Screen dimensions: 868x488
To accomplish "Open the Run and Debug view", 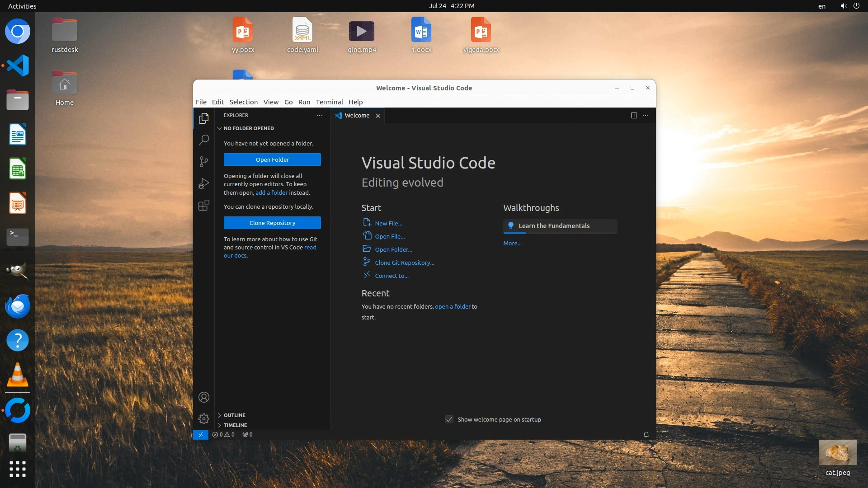I will (x=204, y=183).
